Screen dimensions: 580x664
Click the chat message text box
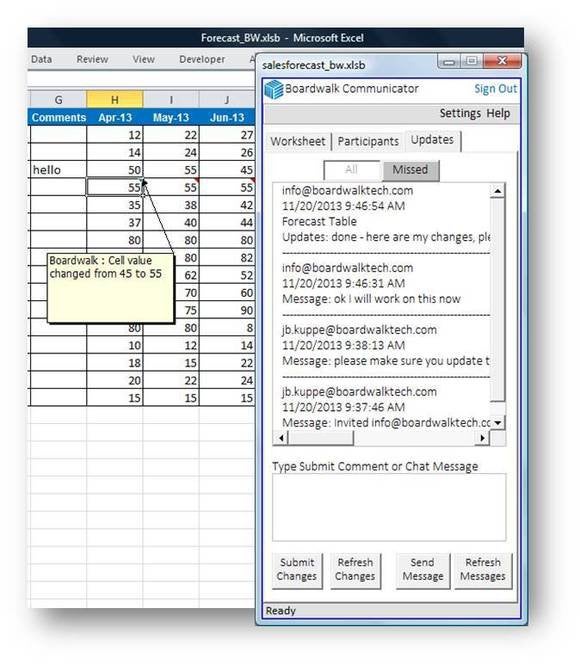click(x=389, y=507)
